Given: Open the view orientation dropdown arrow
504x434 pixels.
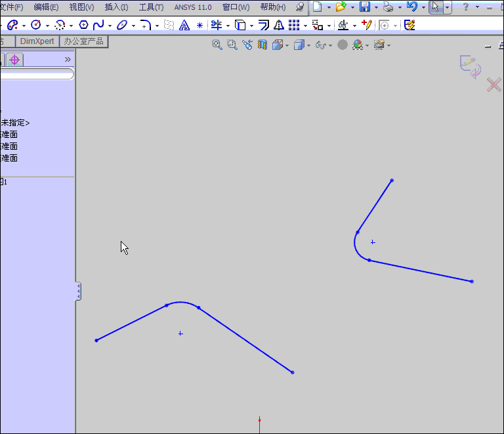Looking at the screenshot, I should click(287, 46).
